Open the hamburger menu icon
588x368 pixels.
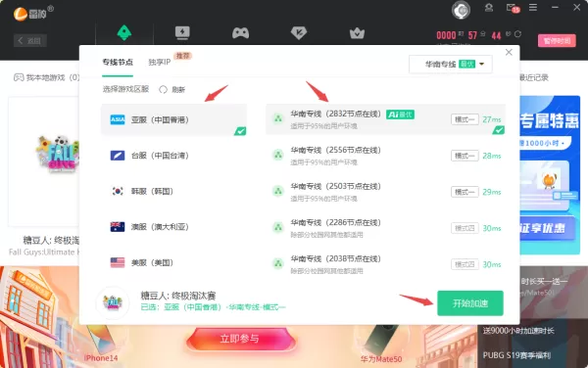(x=533, y=7)
